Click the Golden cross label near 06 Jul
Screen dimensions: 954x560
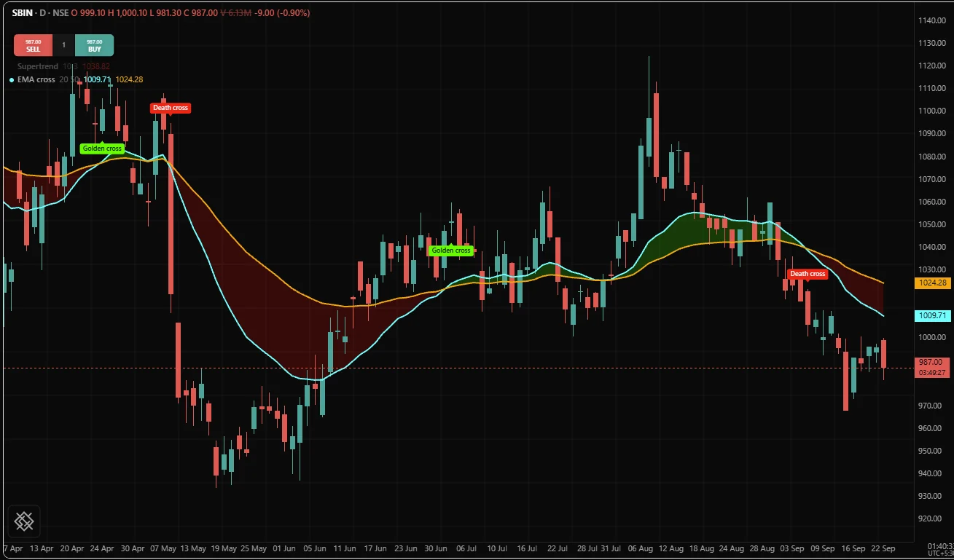[x=451, y=250]
